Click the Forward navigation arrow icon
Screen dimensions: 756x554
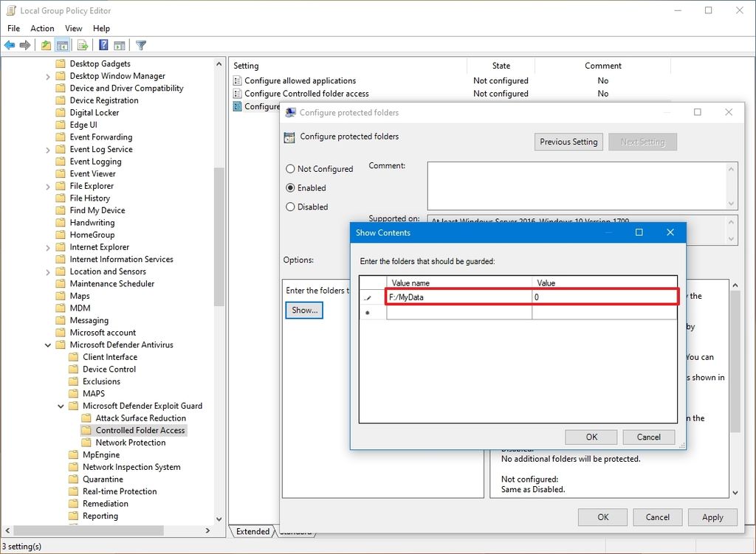[x=24, y=45]
